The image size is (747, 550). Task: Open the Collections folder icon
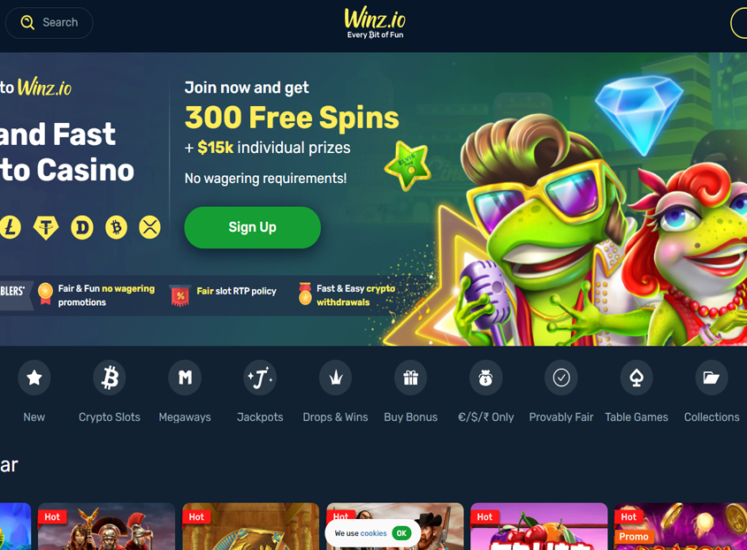tap(712, 378)
